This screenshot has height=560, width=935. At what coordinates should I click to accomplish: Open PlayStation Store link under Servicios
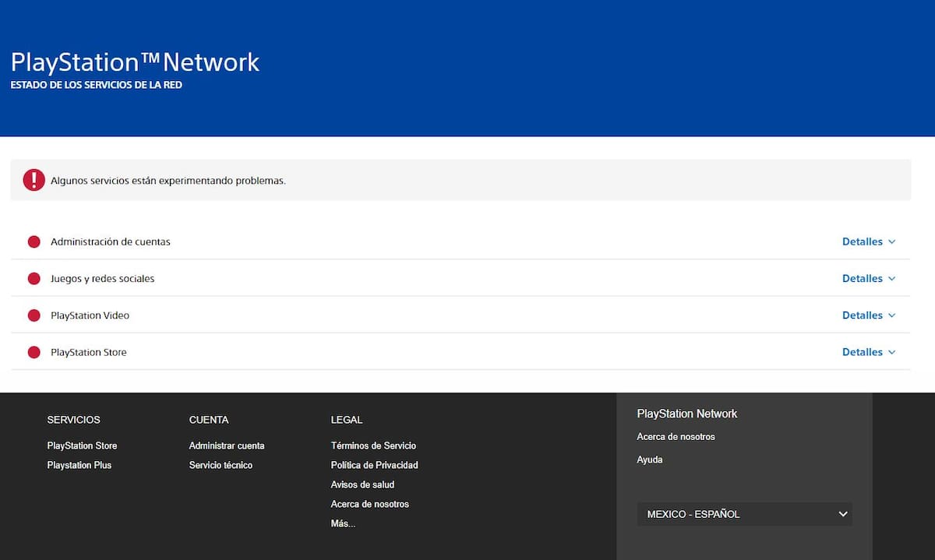pos(82,446)
